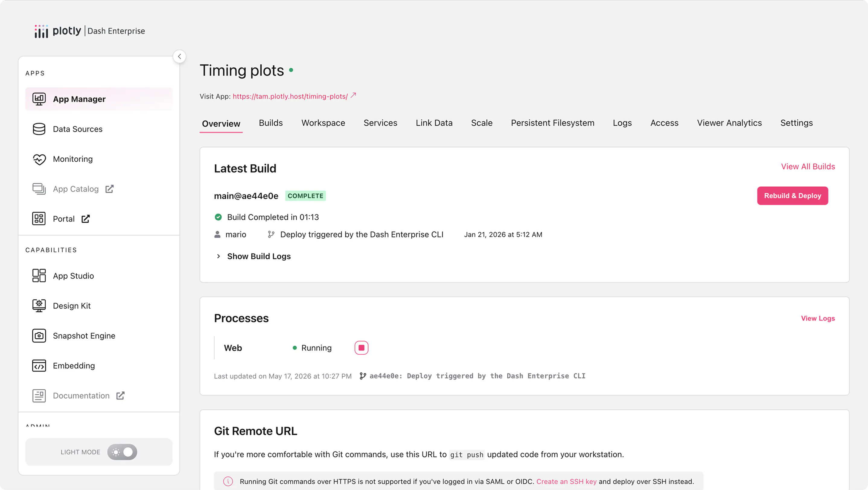Click the Jan 21, 2026 at 5:12 AM timestamp
Viewport: 868px width, 490px height.
[503, 234]
